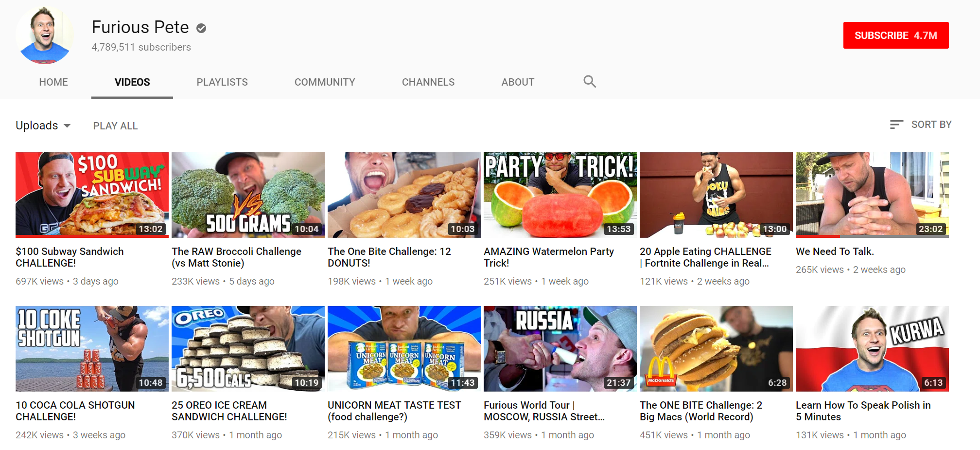Viewport: 980px width, 450px height.
Task: Open the Playlists tab
Action: click(x=222, y=82)
